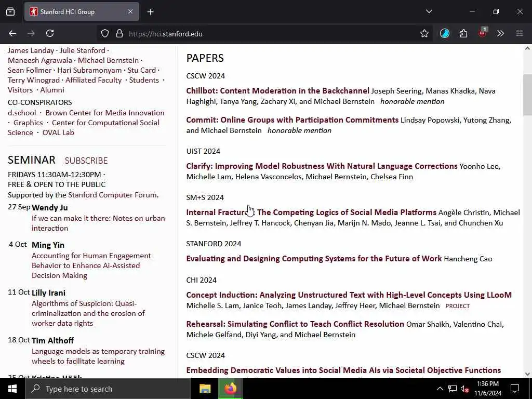Visit the d.school link
This screenshot has width=532, height=399.
coord(22,113)
